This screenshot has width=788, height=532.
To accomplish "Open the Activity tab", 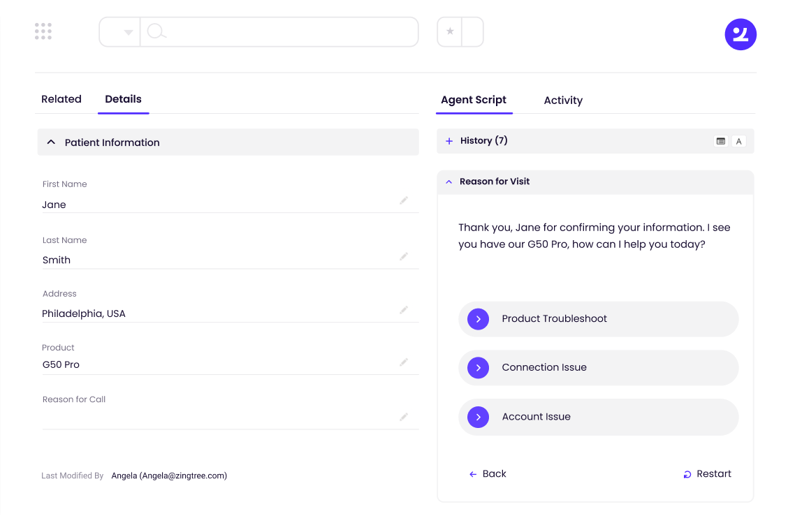I will 563,101.
